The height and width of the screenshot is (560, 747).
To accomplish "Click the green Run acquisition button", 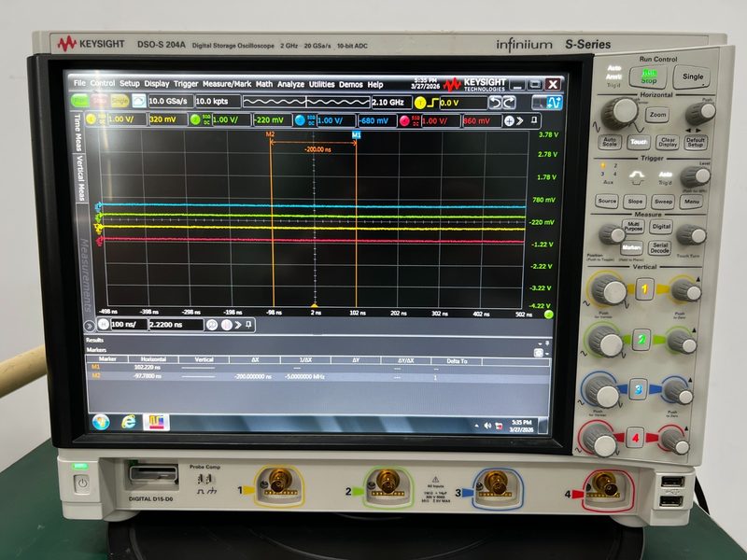I will [80, 101].
